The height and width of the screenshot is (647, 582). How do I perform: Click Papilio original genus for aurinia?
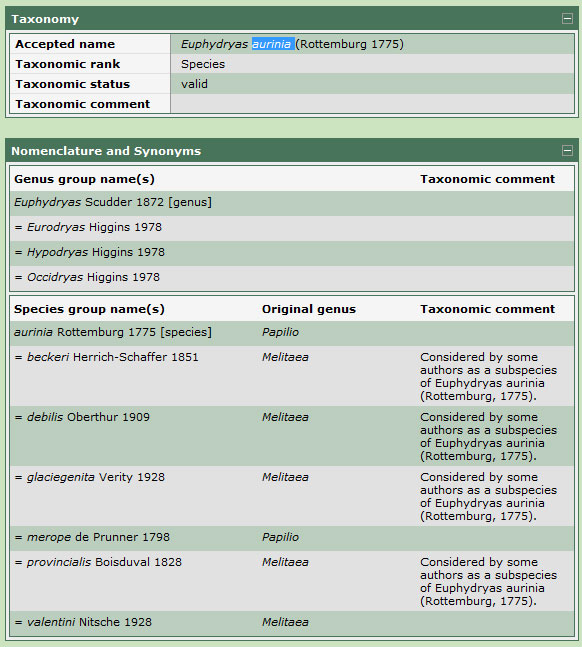[x=280, y=332]
